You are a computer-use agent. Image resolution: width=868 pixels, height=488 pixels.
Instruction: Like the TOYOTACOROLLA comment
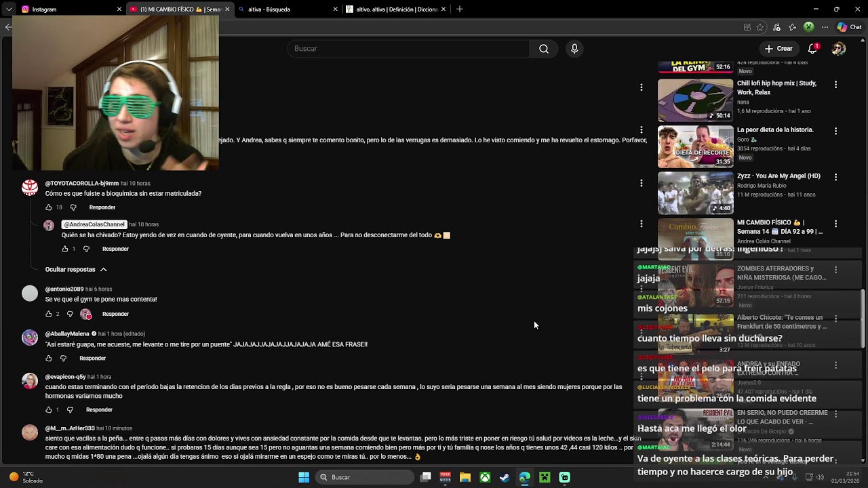coord(48,207)
